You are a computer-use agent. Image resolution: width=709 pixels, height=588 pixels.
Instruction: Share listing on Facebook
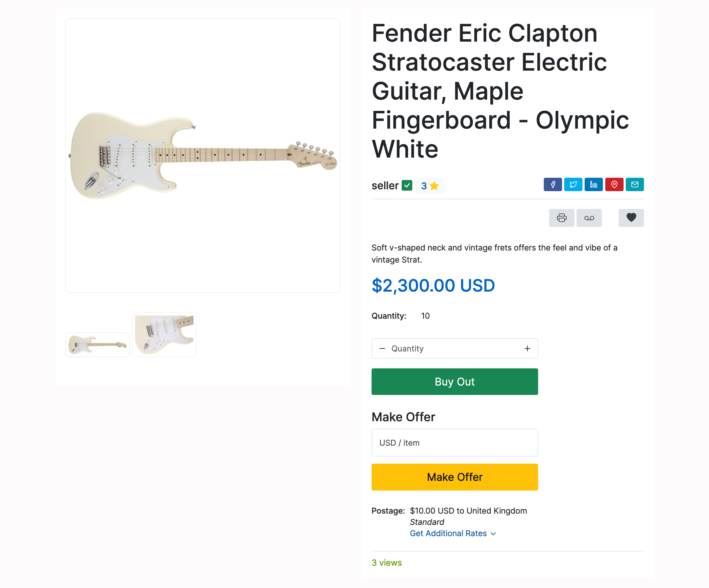[552, 184]
